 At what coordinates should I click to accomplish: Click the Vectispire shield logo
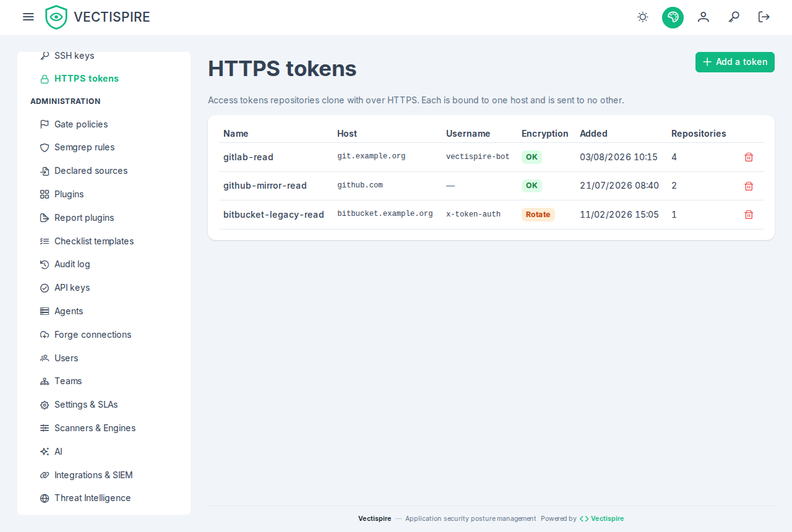[x=56, y=17]
